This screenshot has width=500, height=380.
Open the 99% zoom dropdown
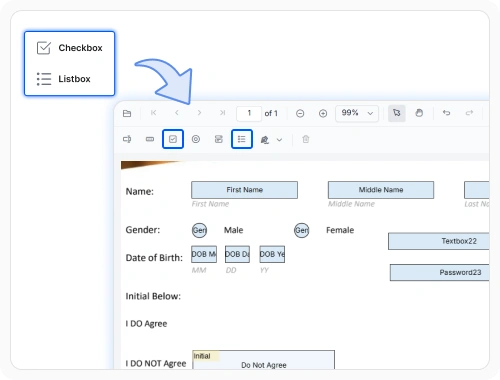point(357,113)
